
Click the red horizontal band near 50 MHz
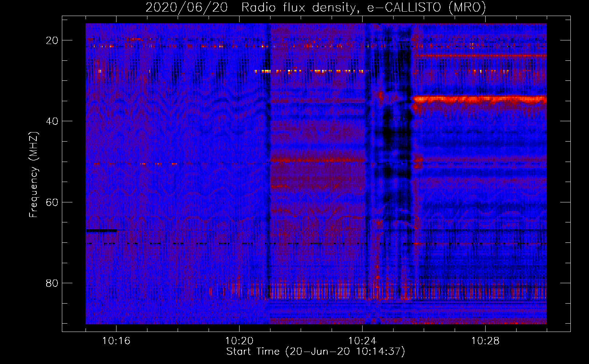tap(317, 159)
